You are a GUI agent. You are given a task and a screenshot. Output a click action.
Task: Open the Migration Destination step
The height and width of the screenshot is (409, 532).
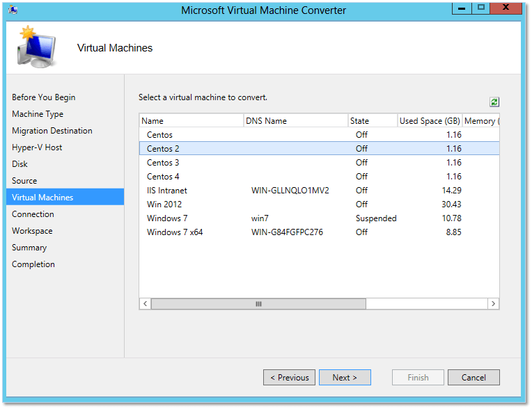(52, 131)
